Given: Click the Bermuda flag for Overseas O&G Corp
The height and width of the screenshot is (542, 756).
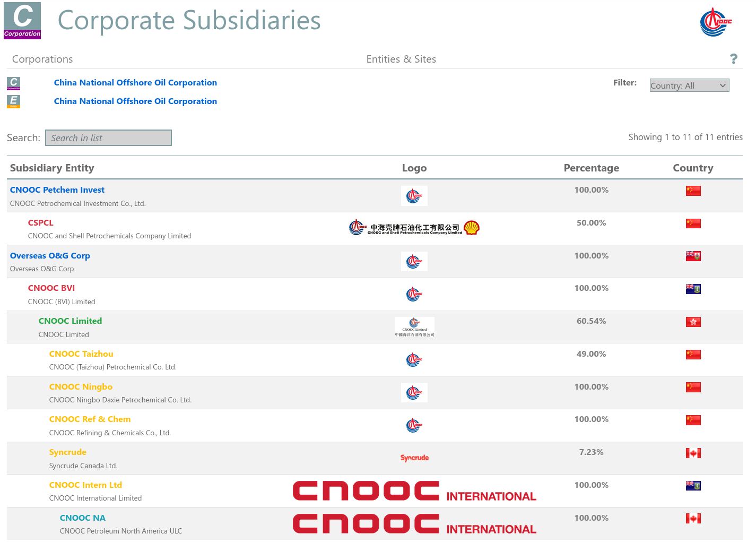Looking at the screenshot, I should pyautogui.click(x=693, y=256).
